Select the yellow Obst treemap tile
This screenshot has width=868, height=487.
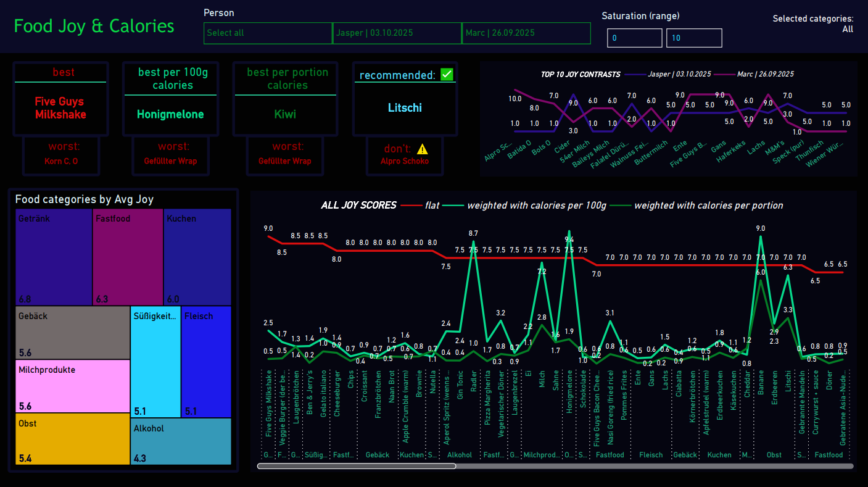click(72, 439)
